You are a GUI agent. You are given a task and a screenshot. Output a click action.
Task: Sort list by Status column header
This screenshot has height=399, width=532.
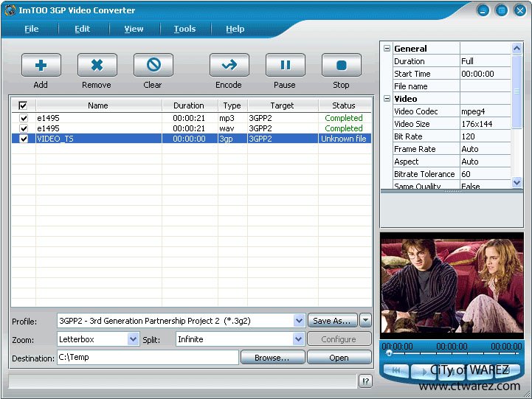point(344,105)
